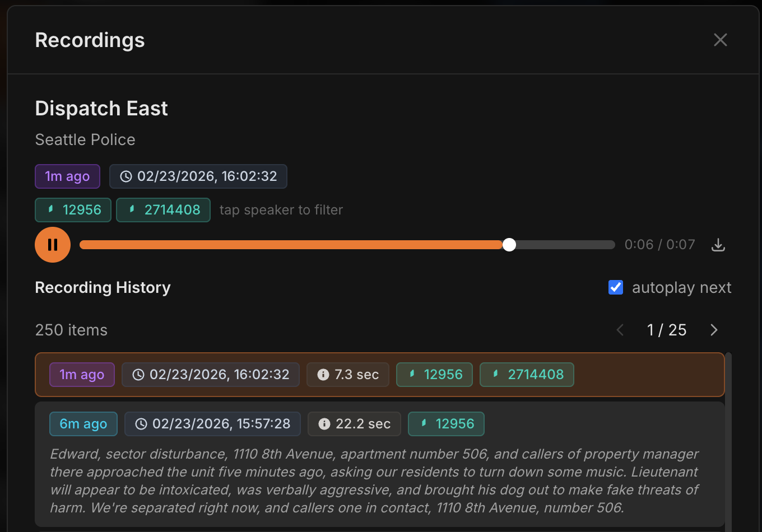762x532 pixels.
Task: Click the blue 6m ago badge
Action: pos(83,424)
